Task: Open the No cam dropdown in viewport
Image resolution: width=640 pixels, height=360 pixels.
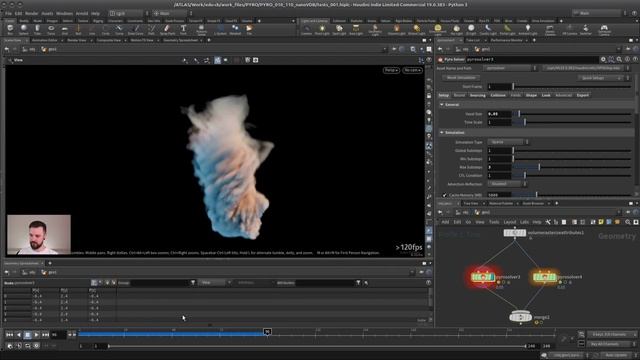Action: [x=412, y=70]
